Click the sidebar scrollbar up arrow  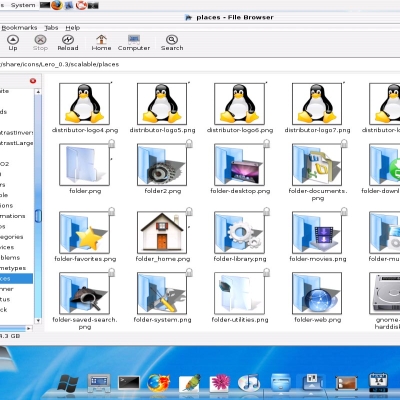pyautogui.click(x=38, y=92)
